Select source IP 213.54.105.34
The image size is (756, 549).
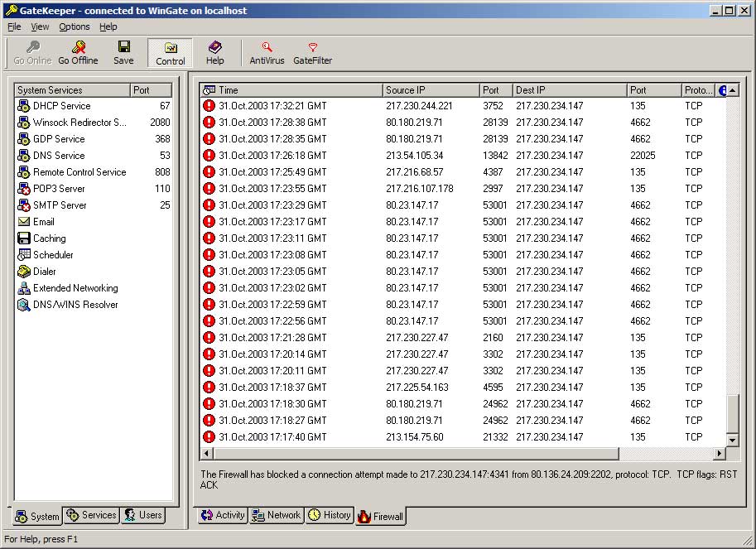[414, 155]
